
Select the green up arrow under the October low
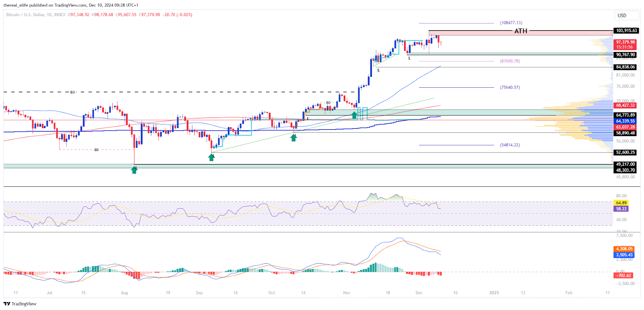coord(294,138)
